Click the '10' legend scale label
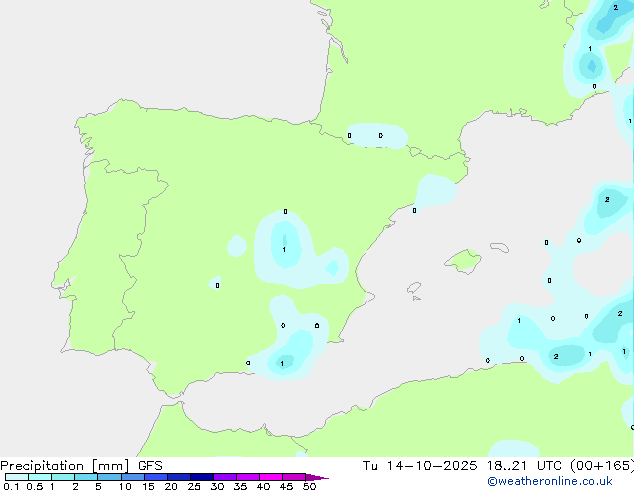Image resolution: width=634 pixels, height=490 pixels. coord(125,486)
